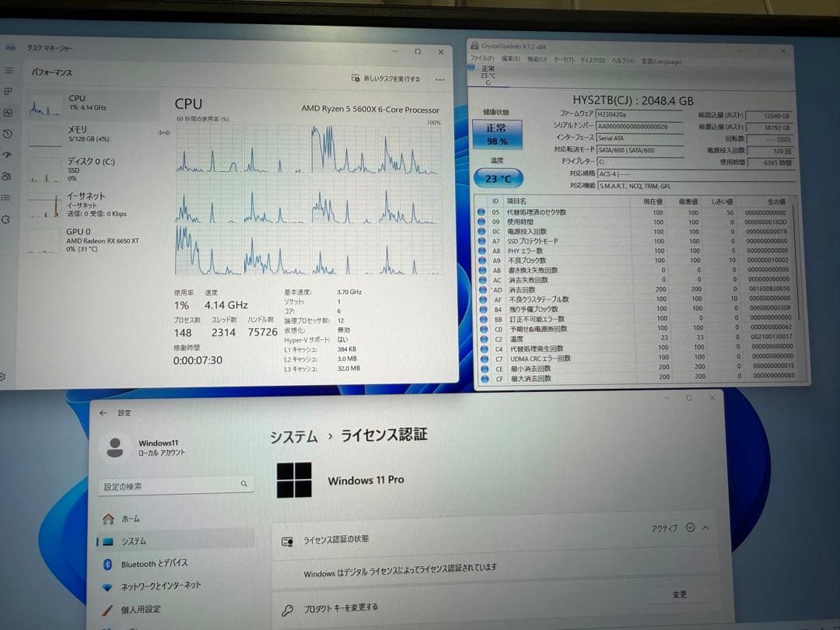
Task: Open ホーム in Settings navigation
Action: [x=175, y=519]
